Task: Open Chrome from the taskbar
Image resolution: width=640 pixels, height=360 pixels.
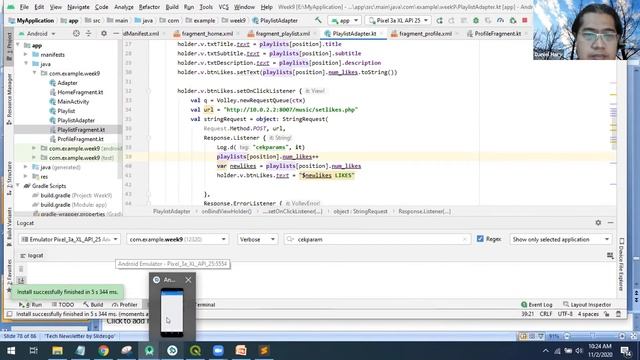Action: (103, 351)
